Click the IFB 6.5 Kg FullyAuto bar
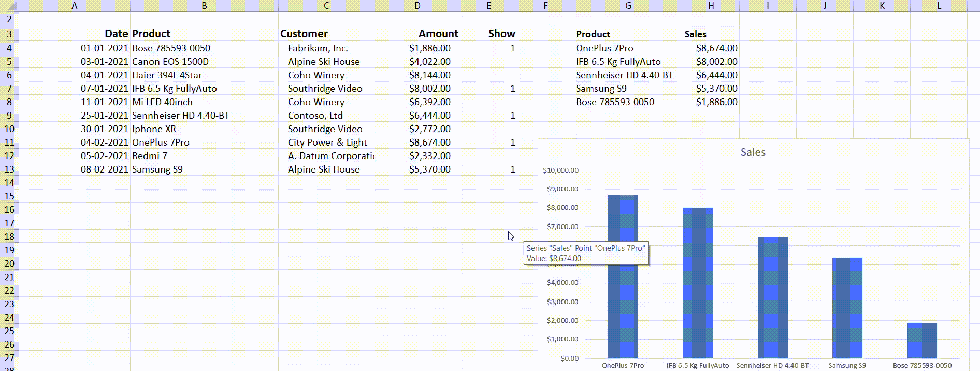This screenshot has width=980, height=371. (698, 283)
